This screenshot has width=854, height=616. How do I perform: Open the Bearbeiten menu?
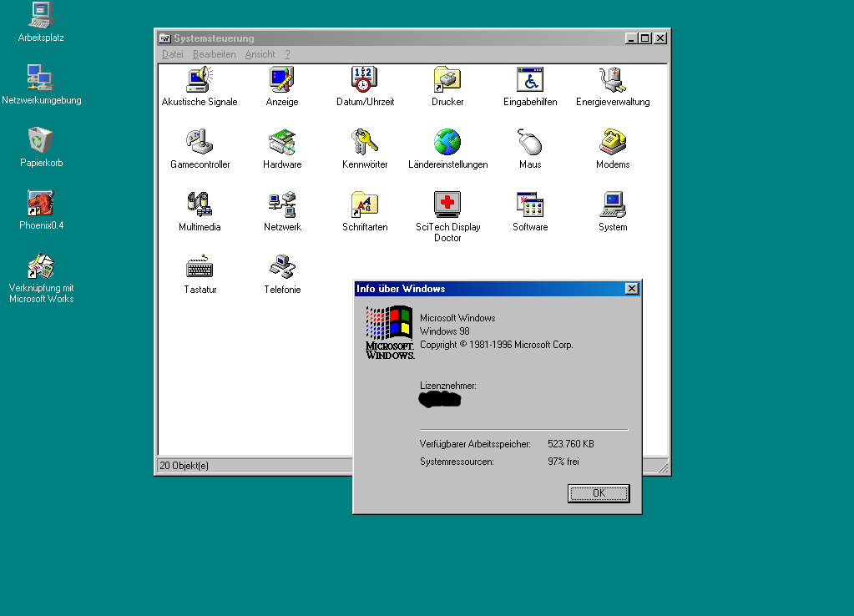click(x=214, y=54)
